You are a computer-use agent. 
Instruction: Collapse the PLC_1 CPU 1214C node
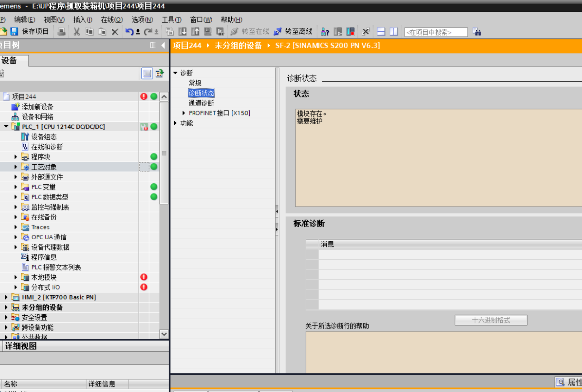point(6,127)
